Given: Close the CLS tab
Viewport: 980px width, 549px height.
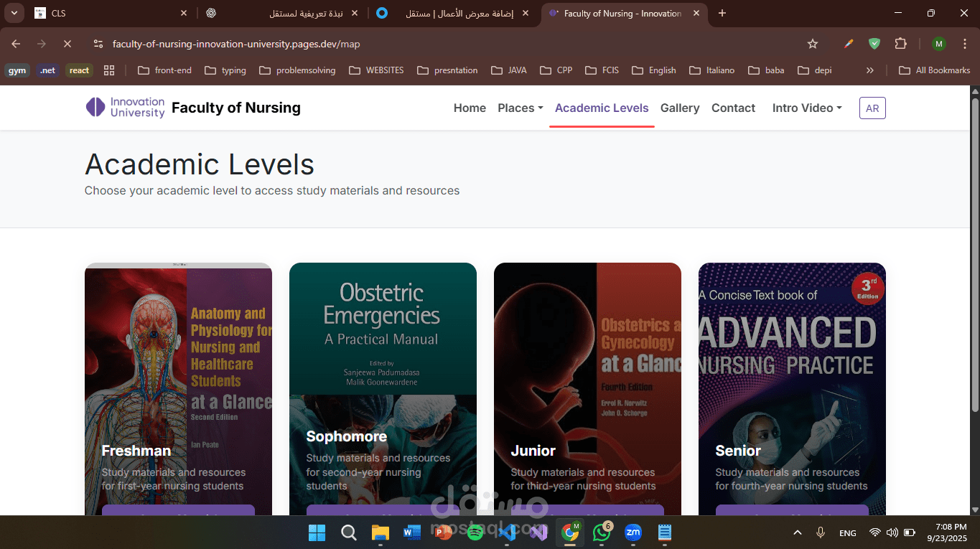Looking at the screenshot, I should (184, 13).
